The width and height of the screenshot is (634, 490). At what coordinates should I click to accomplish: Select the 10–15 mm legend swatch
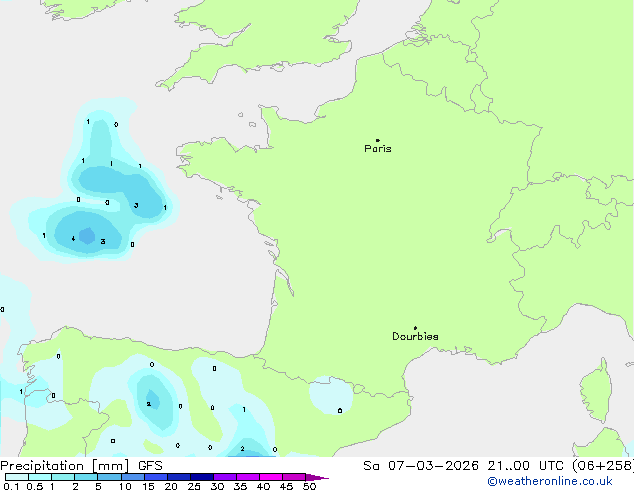pos(132,477)
